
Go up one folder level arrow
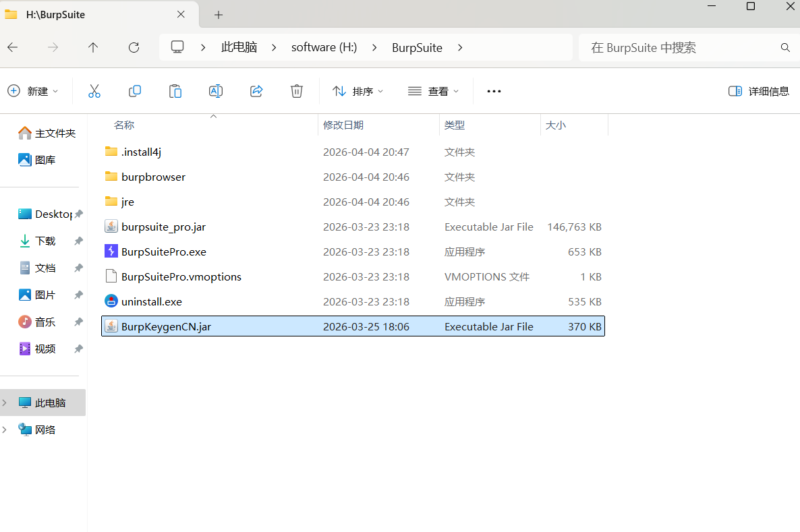pos(93,47)
